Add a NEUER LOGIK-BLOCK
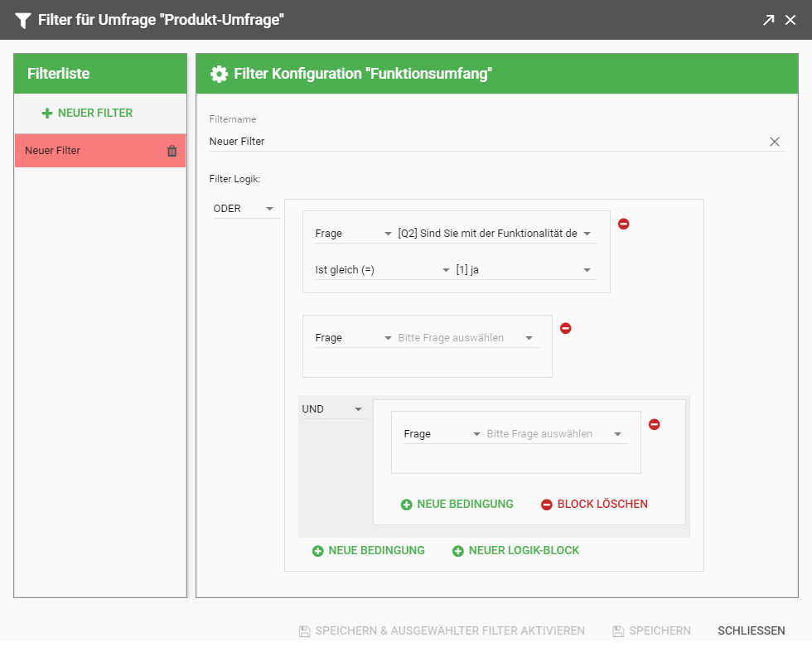Screen dimensions: 812x652 click(x=515, y=551)
